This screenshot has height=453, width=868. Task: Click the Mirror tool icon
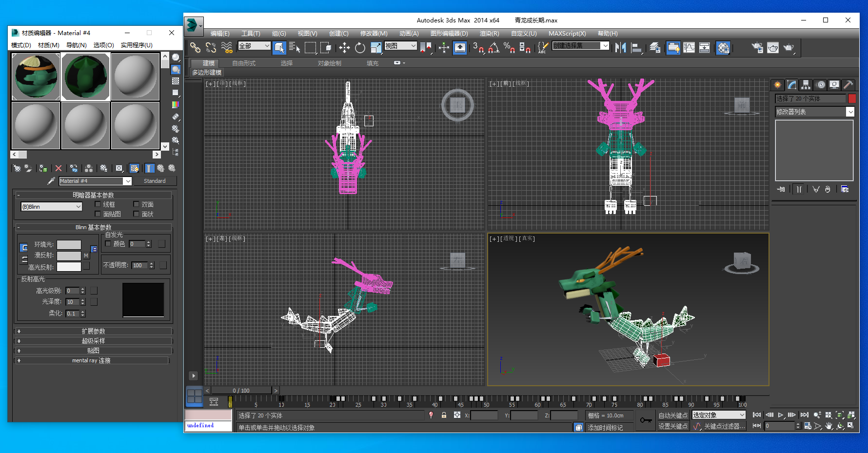(x=620, y=47)
